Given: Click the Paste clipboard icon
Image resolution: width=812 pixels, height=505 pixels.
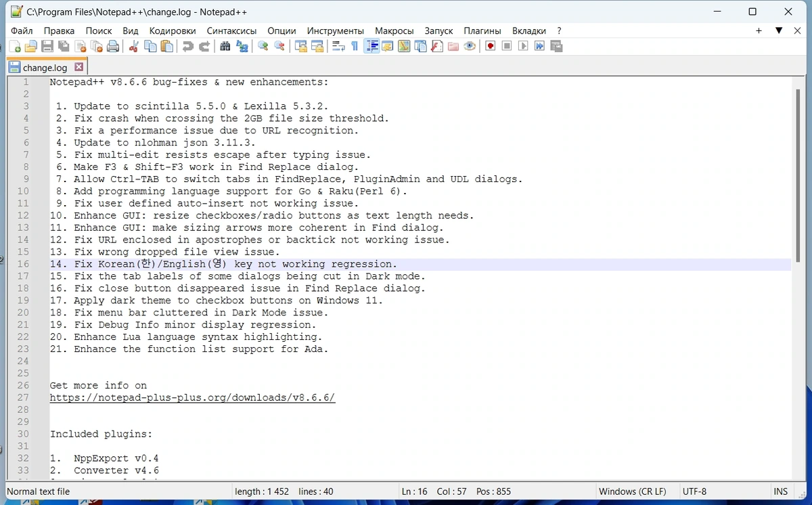Looking at the screenshot, I should point(166,46).
